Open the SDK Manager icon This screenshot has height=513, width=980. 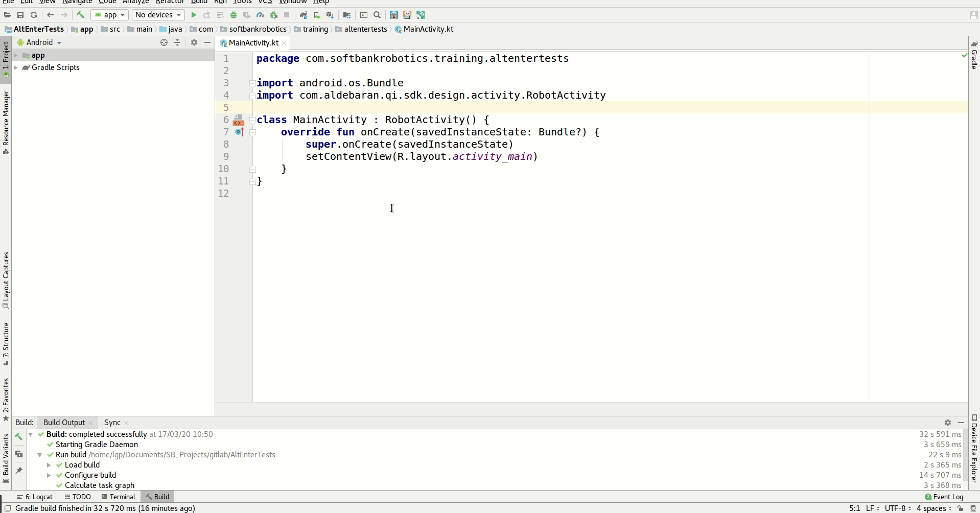pyautogui.click(x=330, y=15)
